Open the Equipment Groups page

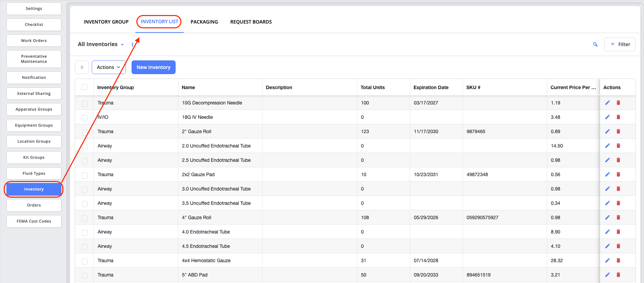coord(34,125)
